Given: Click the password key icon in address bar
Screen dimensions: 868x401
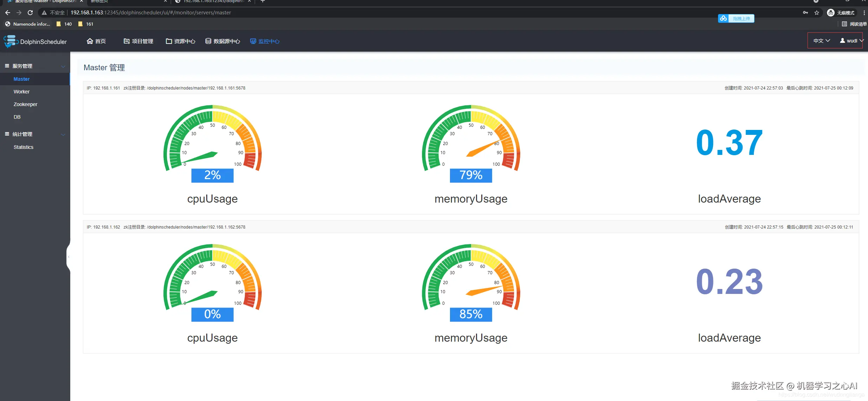Looking at the screenshot, I should (x=805, y=13).
